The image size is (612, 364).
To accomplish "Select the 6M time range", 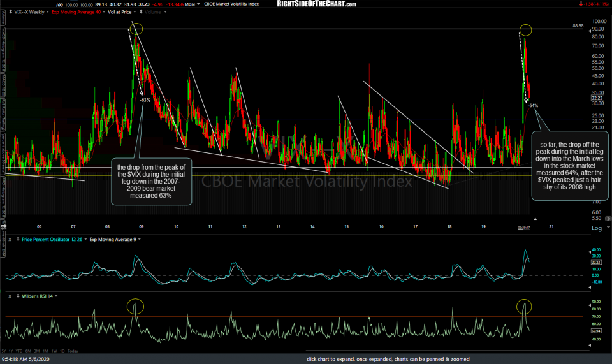I will click(28, 351).
